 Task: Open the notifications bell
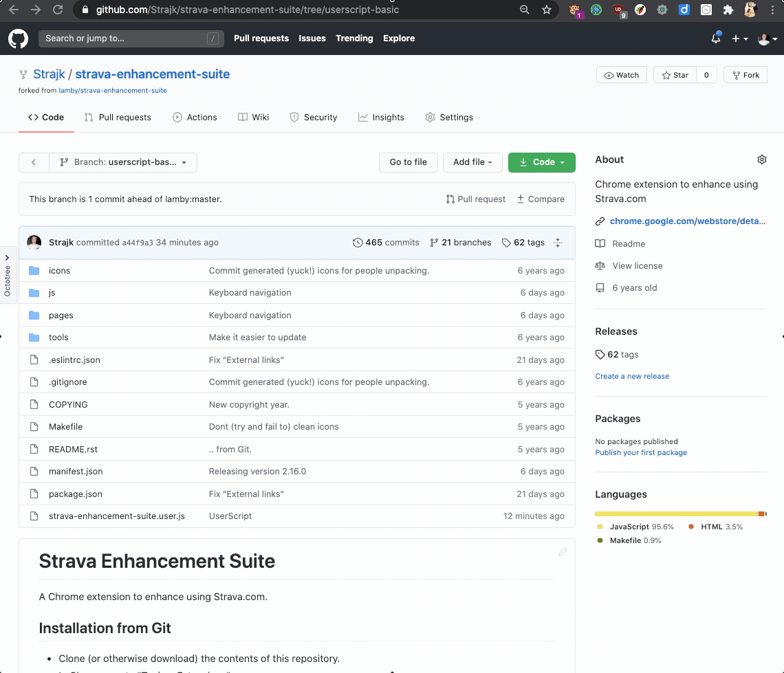[716, 38]
